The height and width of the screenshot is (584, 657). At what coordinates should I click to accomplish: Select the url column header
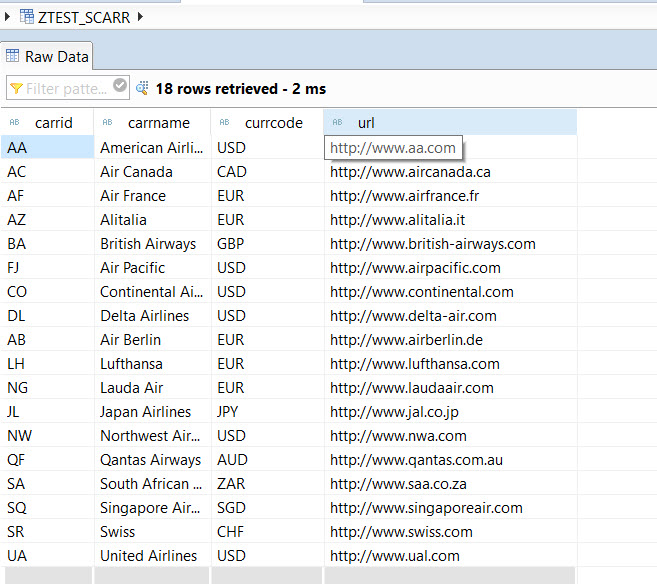(x=450, y=122)
